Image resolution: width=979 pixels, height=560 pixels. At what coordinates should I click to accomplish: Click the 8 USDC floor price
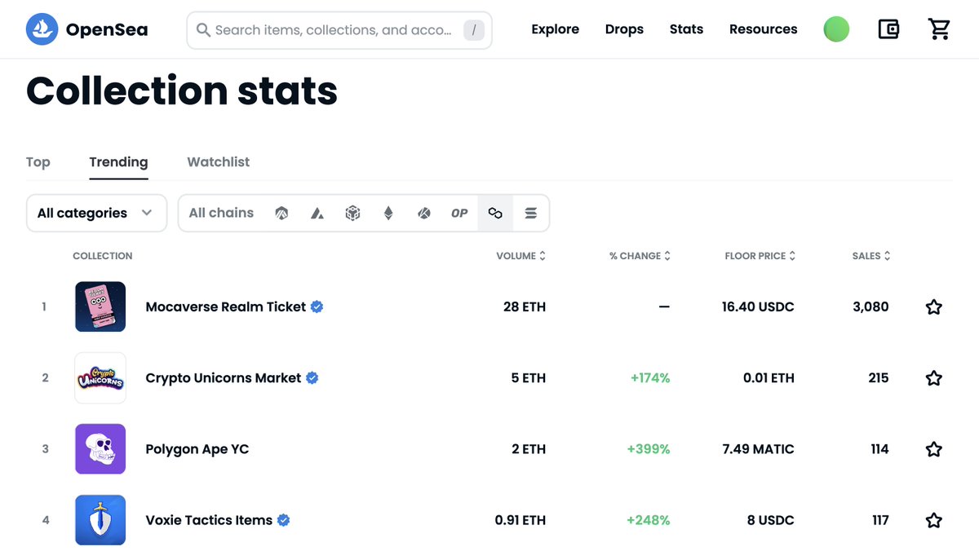point(771,520)
